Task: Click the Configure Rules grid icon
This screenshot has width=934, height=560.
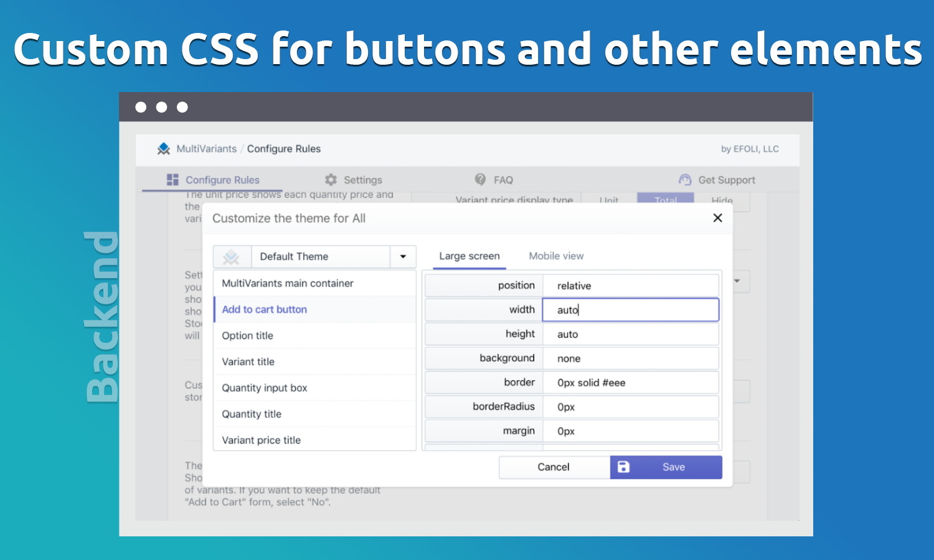Action: [172, 180]
